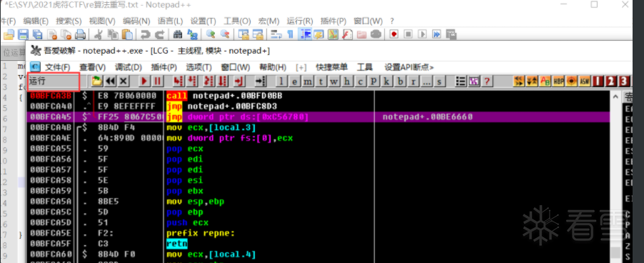Click 设置API断点> menu item
The width and height of the screenshot is (644, 263).
(409, 67)
